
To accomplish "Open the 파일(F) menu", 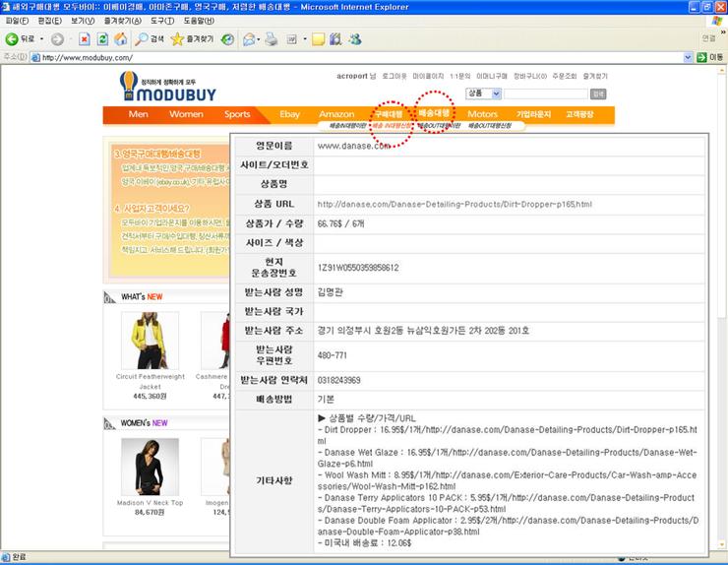I will (x=17, y=21).
